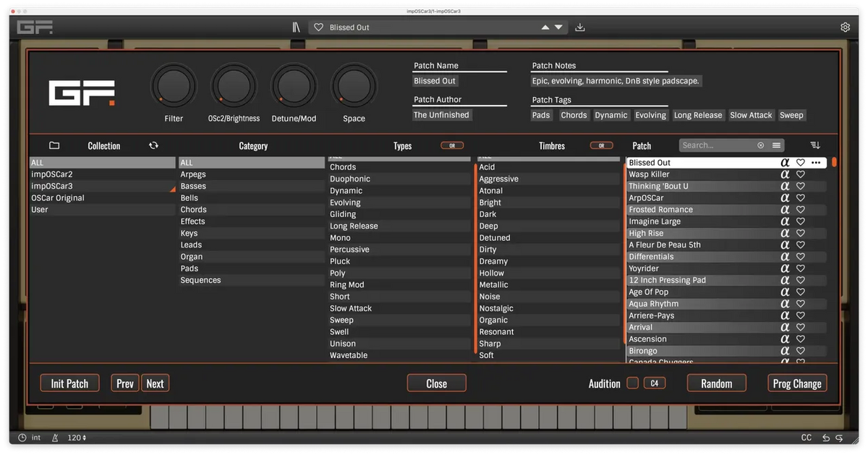Open the Blissed Out three-dot menu
Screen dimensions: 868x455
(x=816, y=163)
